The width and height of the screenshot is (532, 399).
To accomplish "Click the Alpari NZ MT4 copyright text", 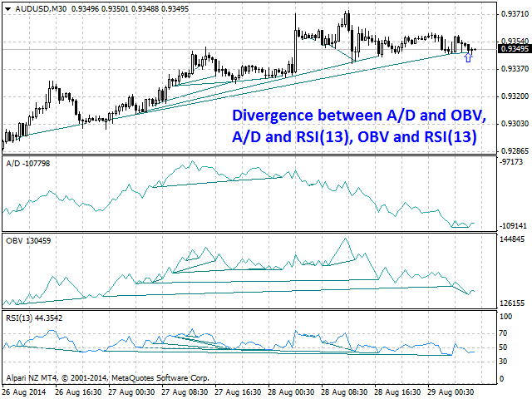I will point(107,378).
